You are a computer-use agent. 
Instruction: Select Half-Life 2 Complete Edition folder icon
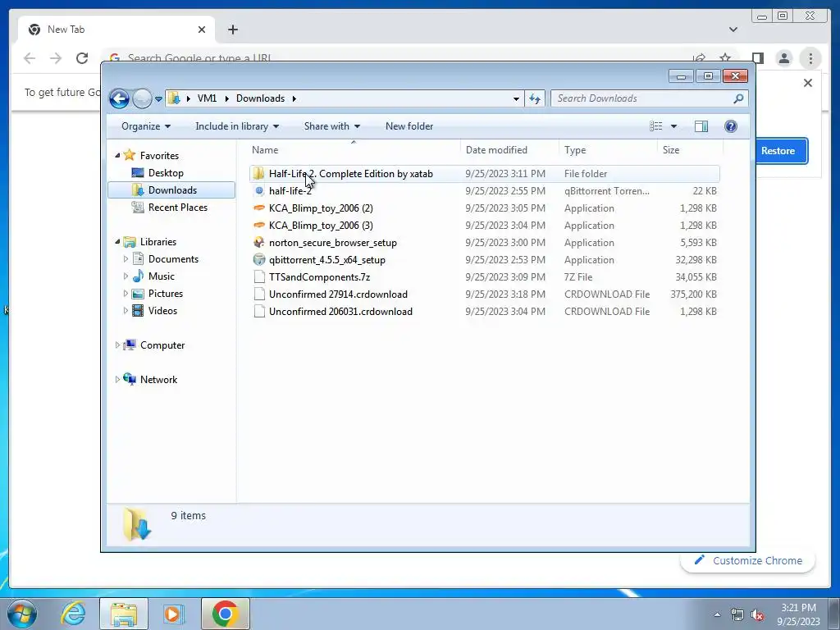(x=258, y=174)
